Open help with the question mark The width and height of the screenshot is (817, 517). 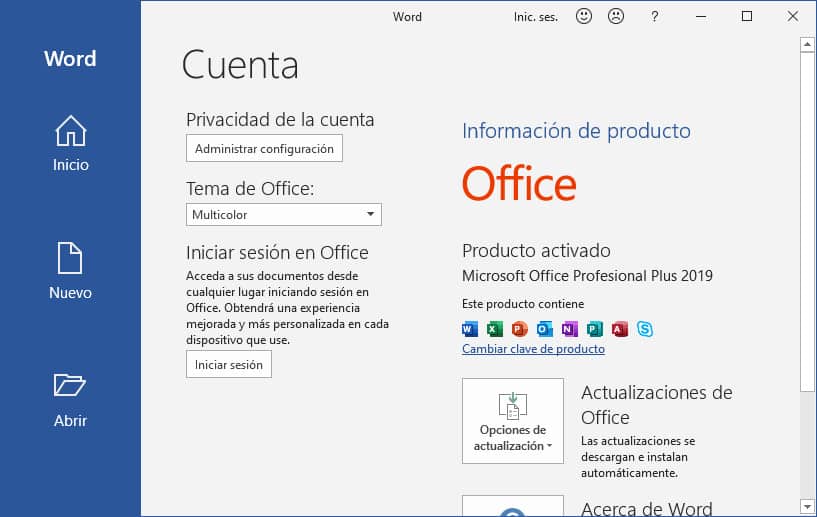tap(654, 16)
